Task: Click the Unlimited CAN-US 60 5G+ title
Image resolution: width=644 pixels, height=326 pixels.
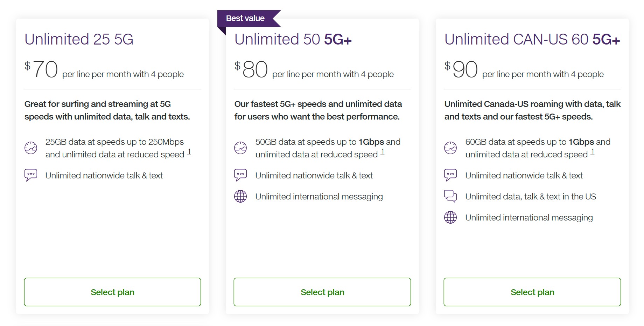Action: click(x=532, y=39)
